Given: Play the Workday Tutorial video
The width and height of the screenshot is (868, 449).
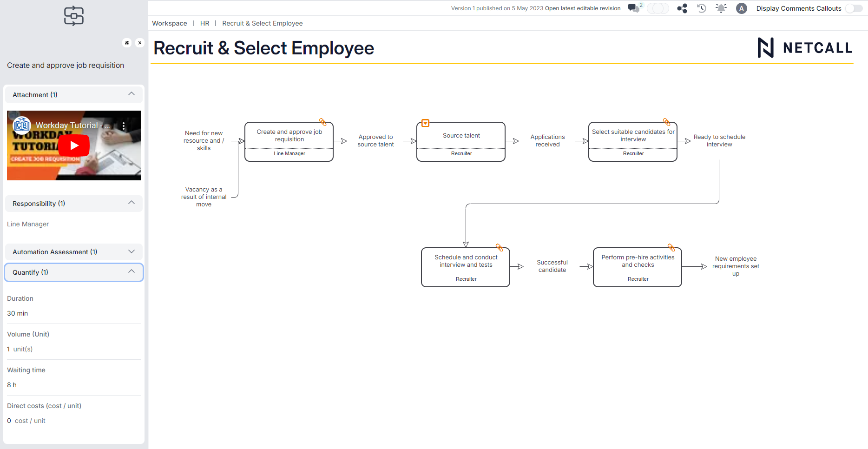Looking at the screenshot, I should 73,145.
